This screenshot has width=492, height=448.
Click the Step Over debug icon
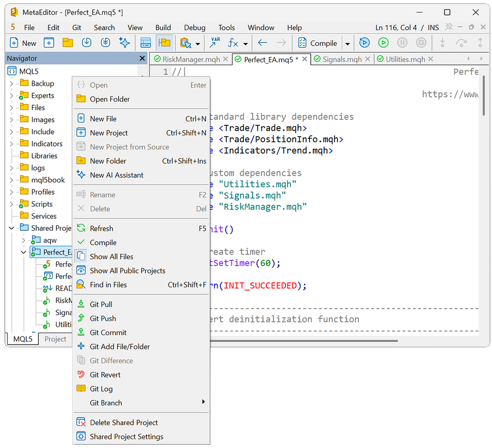pos(461,43)
